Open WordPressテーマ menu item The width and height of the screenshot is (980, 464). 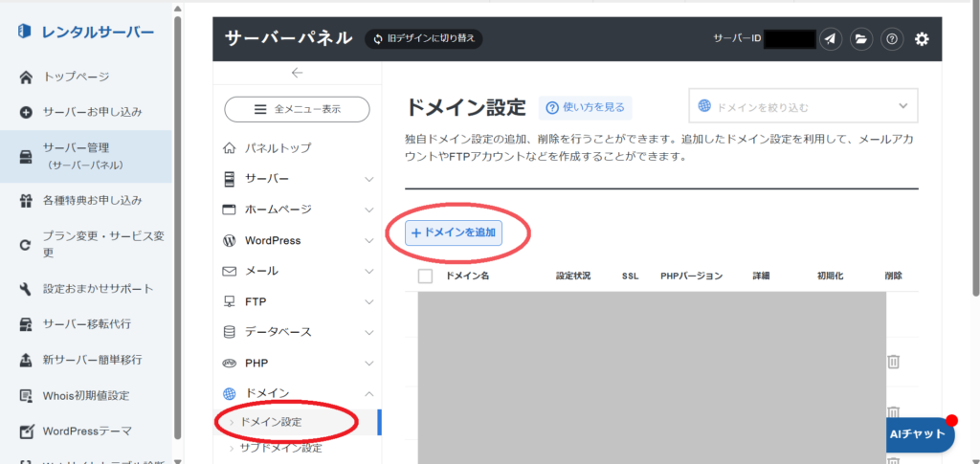tap(85, 431)
